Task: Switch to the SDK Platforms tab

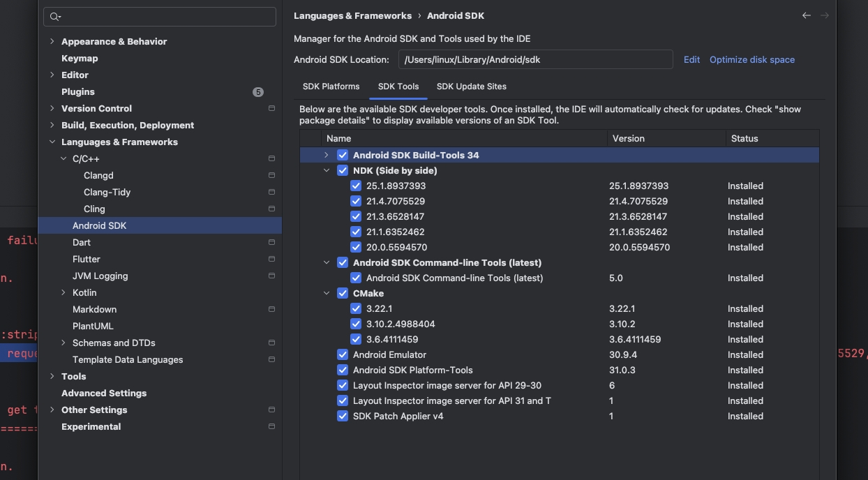Action: 331,87
